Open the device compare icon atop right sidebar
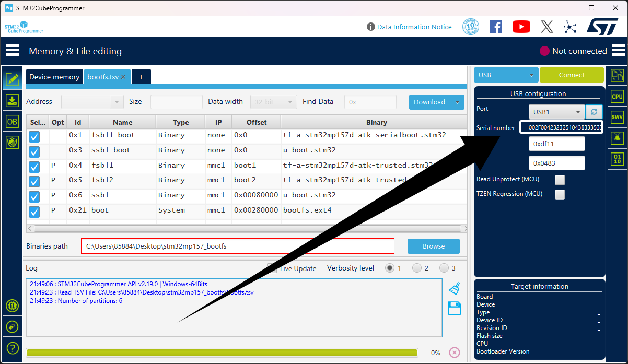 [617, 76]
